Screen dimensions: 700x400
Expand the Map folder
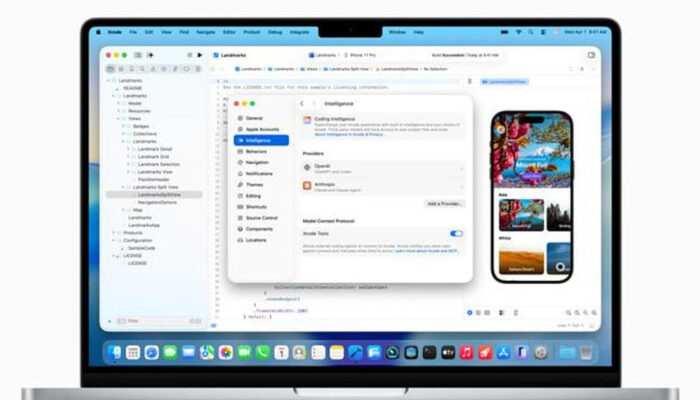(x=124, y=210)
